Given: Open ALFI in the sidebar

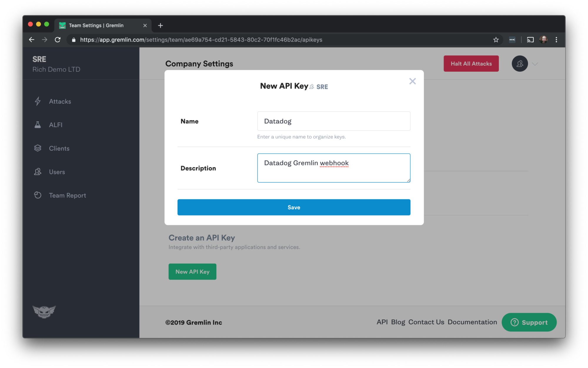Looking at the screenshot, I should (x=56, y=125).
